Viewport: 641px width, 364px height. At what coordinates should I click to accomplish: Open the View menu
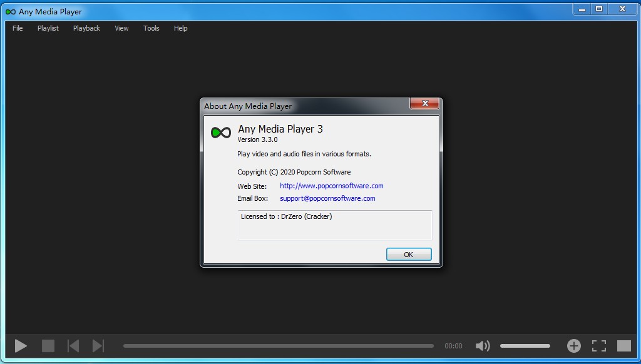121,28
